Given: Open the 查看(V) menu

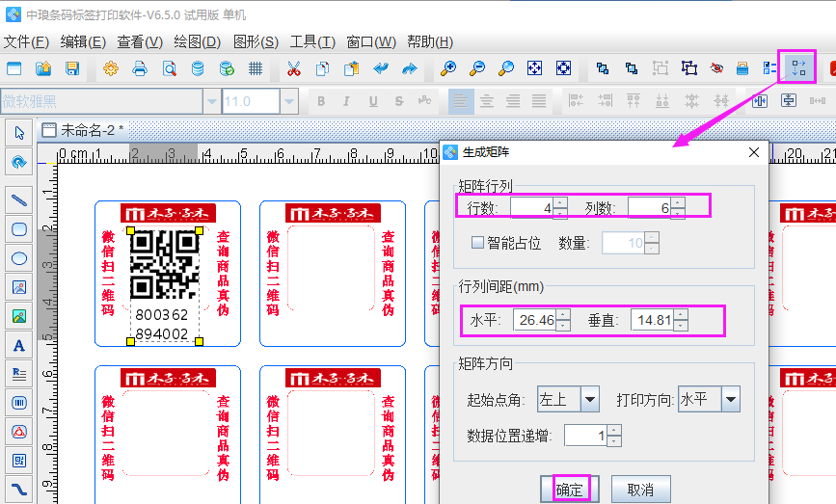Looking at the screenshot, I should pyautogui.click(x=140, y=41).
